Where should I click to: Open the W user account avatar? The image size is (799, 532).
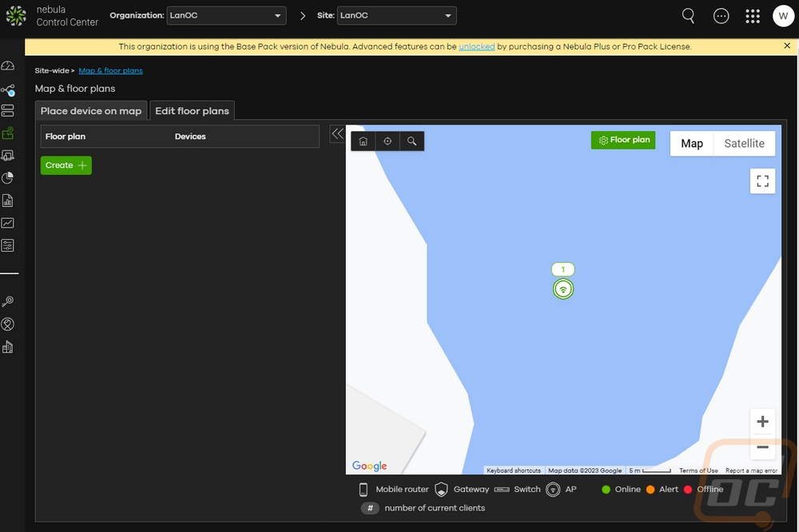click(x=783, y=16)
